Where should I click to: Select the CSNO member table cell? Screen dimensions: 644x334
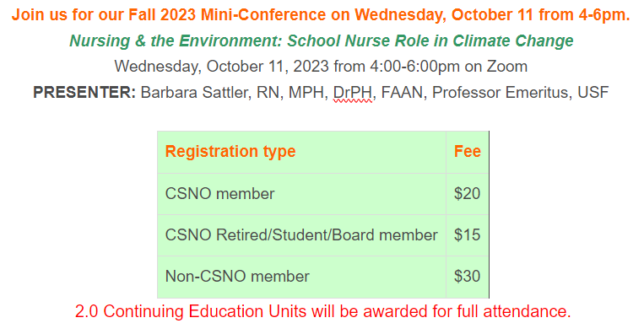(x=302, y=194)
